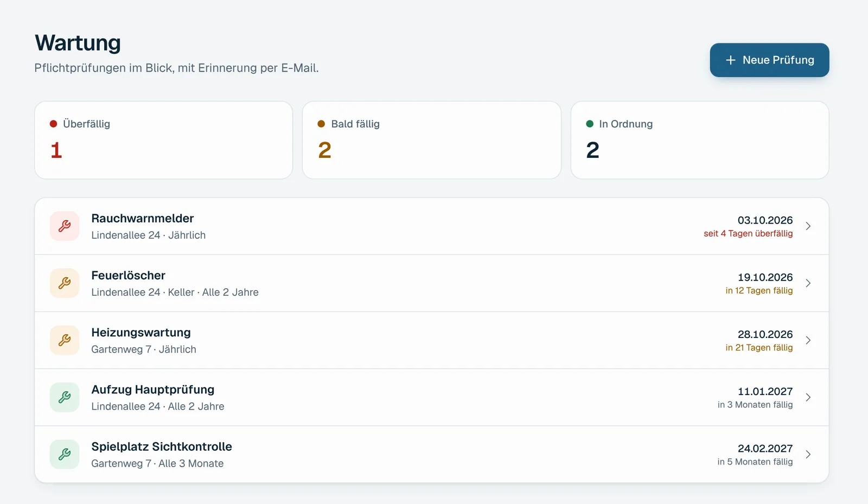Open Heizungswartung using the right chevron
This screenshot has height=504, width=868.
(808, 340)
